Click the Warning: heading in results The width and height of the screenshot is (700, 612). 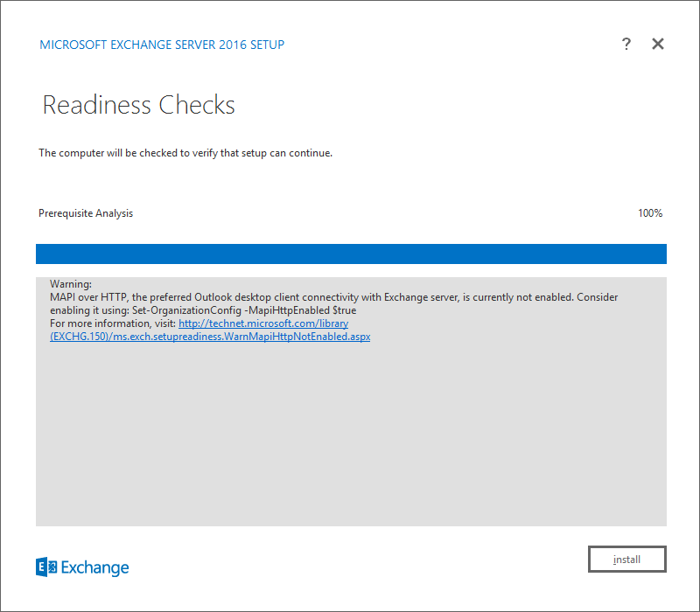point(71,284)
